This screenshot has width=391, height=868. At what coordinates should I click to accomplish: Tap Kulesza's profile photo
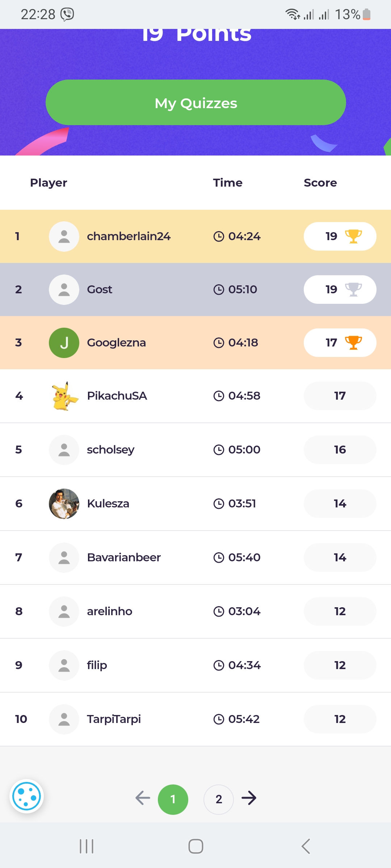tap(64, 503)
